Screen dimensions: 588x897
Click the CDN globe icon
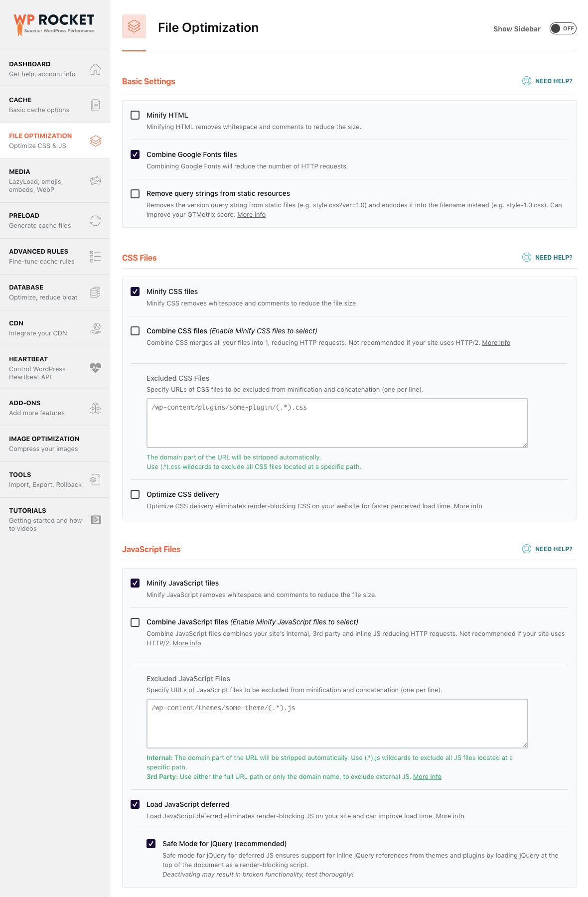coord(95,328)
